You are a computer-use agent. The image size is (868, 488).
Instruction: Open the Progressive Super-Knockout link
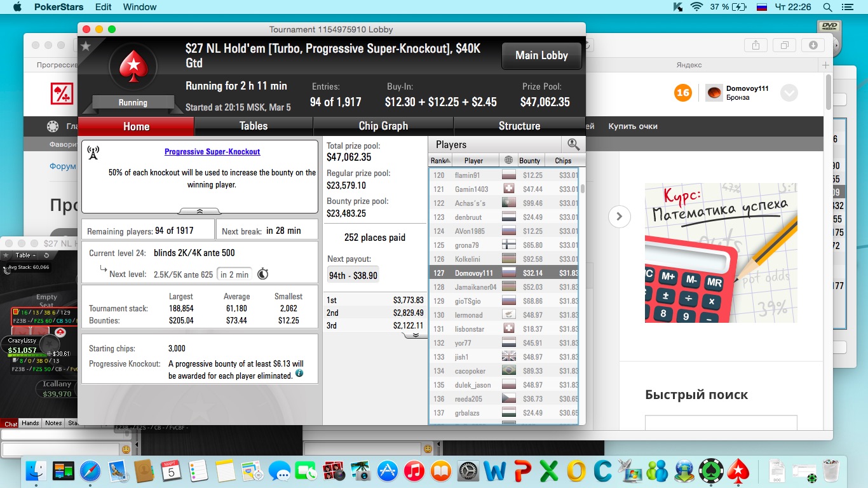(x=212, y=152)
